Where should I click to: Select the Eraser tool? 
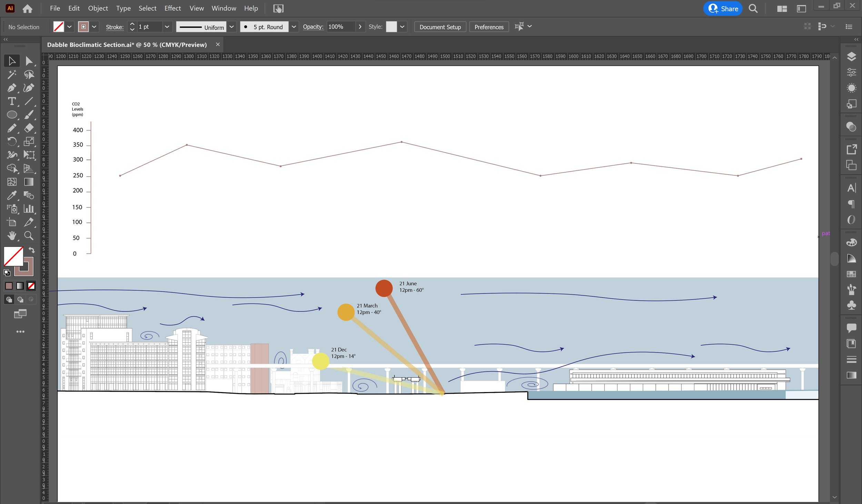click(x=29, y=128)
